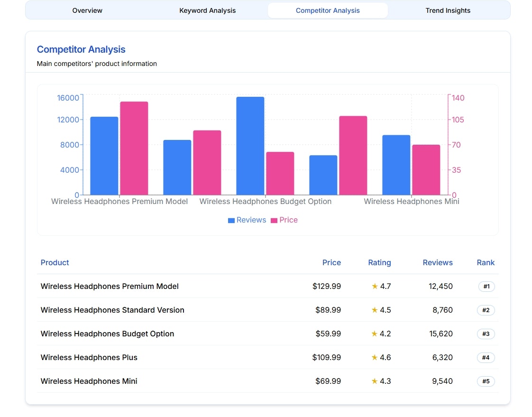Go to the Trend Insights tab
Image resolution: width=532 pixels, height=417 pixels.
click(448, 10)
